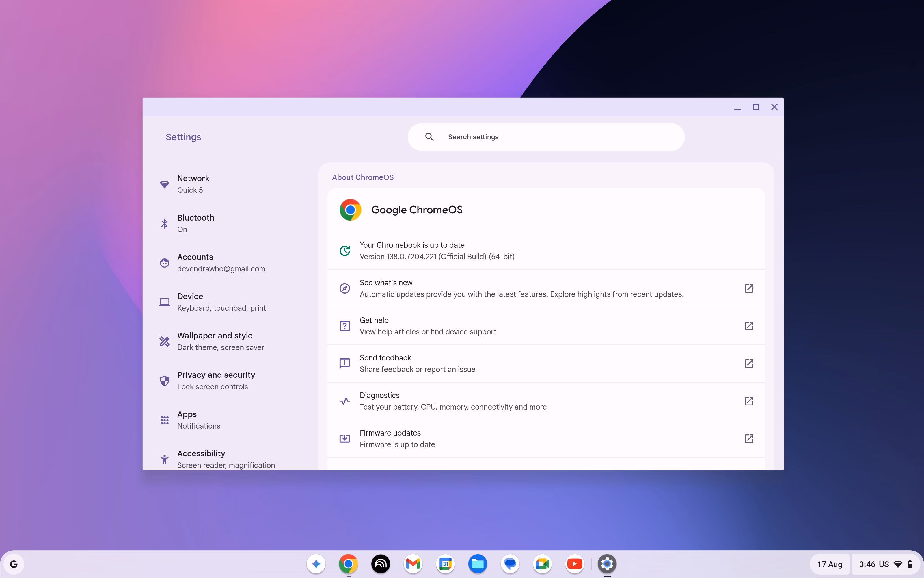Image resolution: width=924 pixels, height=578 pixels.
Task: Click the Wi-Fi icon beside Network
Action: [165, 185]
